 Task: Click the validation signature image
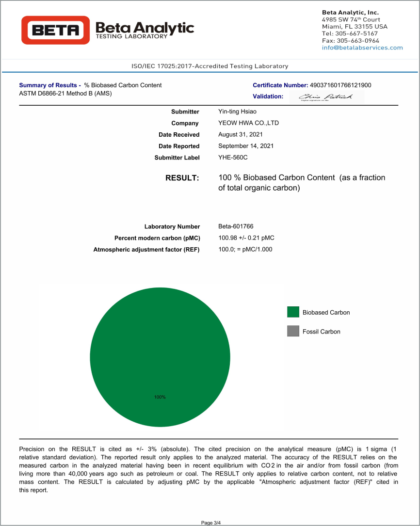[x=325, y=96]
